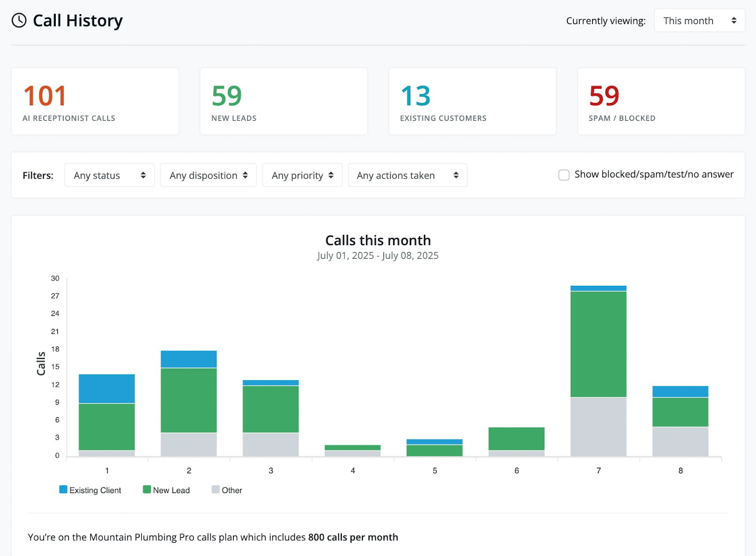Click the green New Lead bar for day 2
The image size is (756, 556).
click(x=189, y=400)
